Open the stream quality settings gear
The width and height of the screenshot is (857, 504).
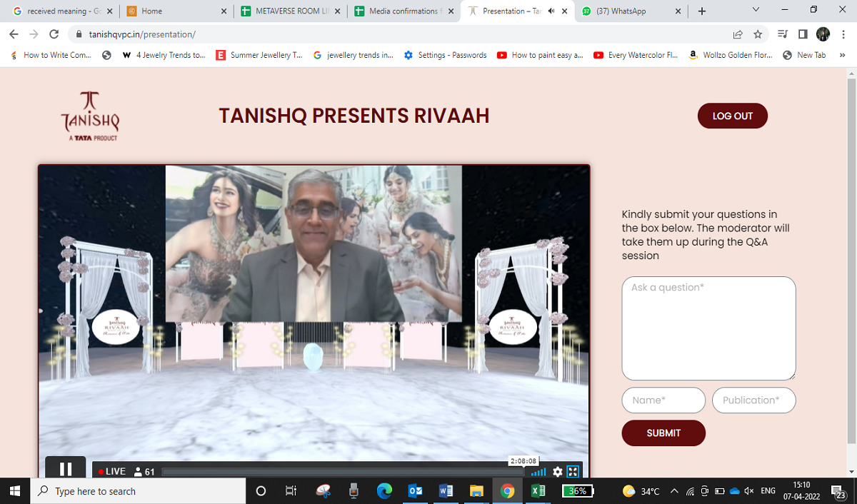(556, 471)
